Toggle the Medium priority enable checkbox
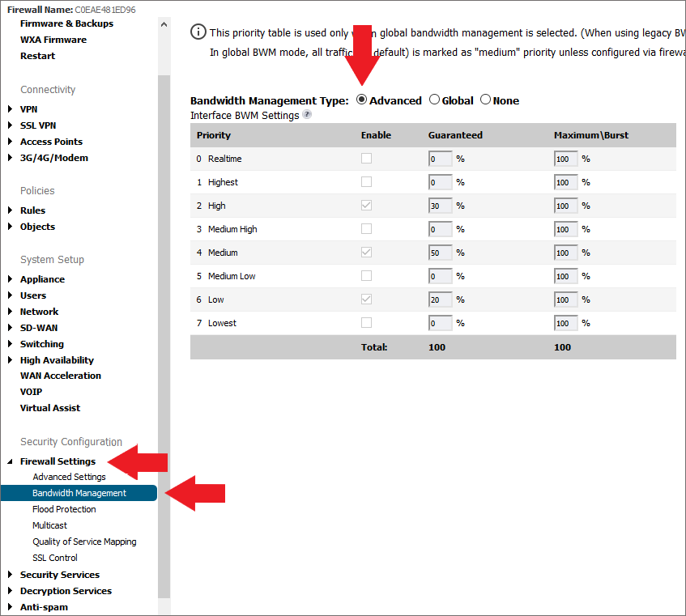 click(x=367, y=253)
